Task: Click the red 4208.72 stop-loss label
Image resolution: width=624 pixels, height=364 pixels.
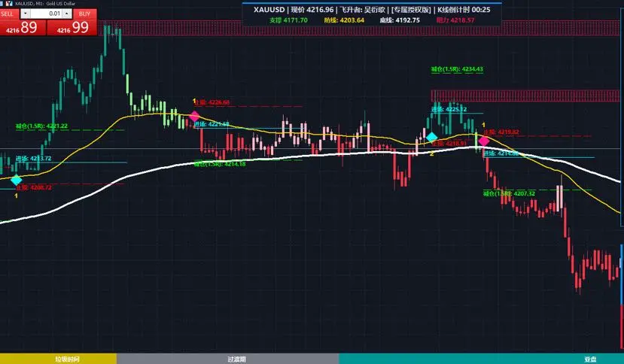Action: [x=34, y=187]
